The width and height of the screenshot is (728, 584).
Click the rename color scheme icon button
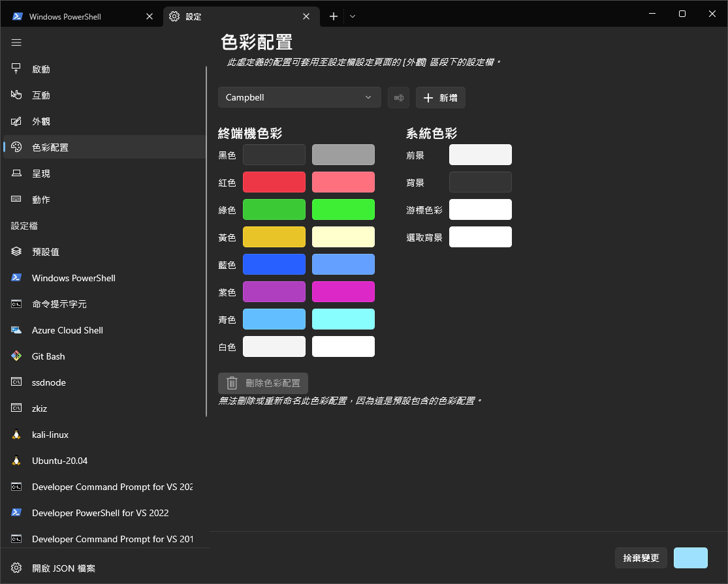pos(398,97)
